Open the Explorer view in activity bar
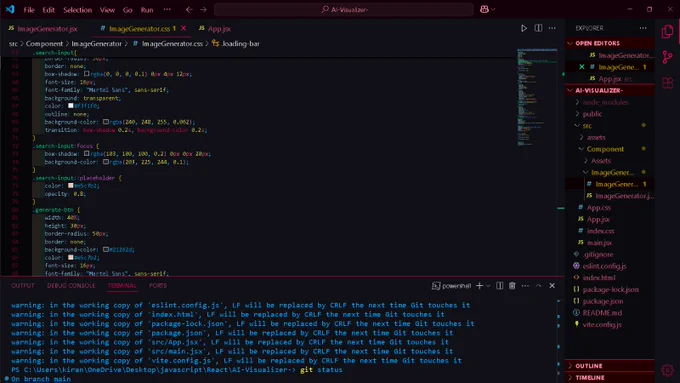The image size is (680, 383). tap(667, 32)
